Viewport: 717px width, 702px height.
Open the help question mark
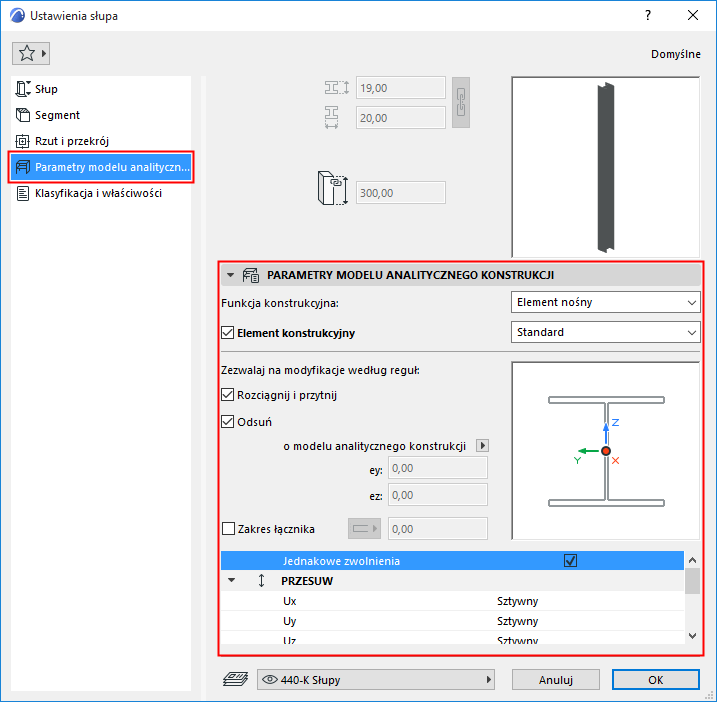pos(647,16)
